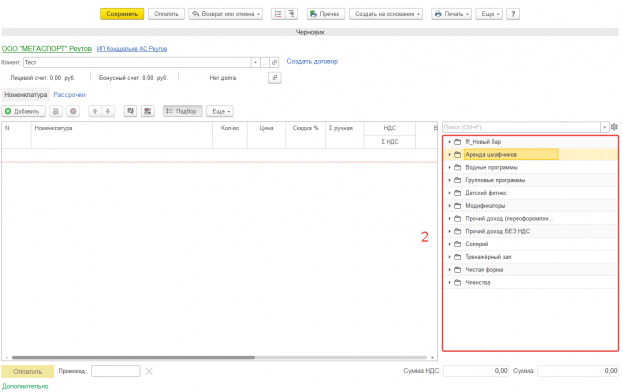623x392 pixels.
Task: Click the gear settings icon beside search
Action: (x=614, y=127)
